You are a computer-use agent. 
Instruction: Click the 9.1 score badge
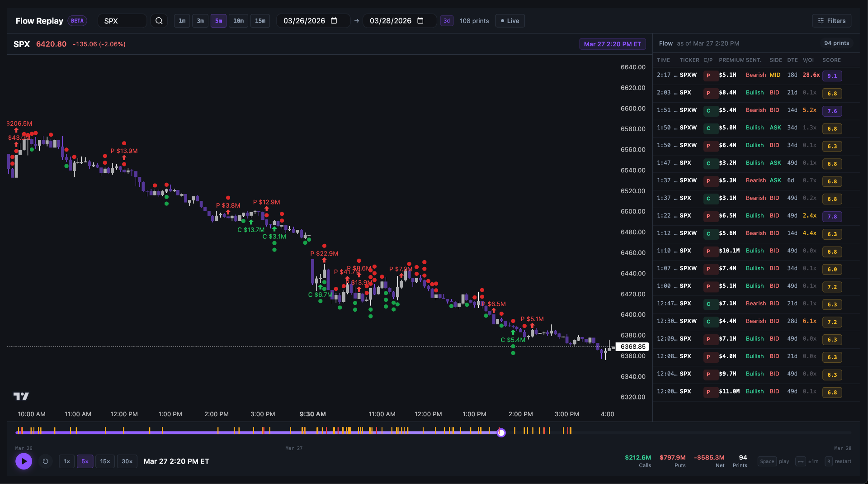pyautogui.click(x=832, y=76)
